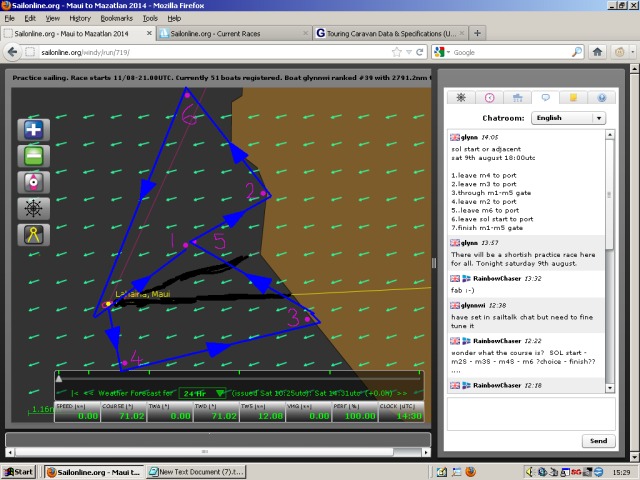The height and width of the screenshot is (480, 640).
Task: Select Sailonline Firefox taskbar item
Action: pyautogui.click(x=94, y=472)
